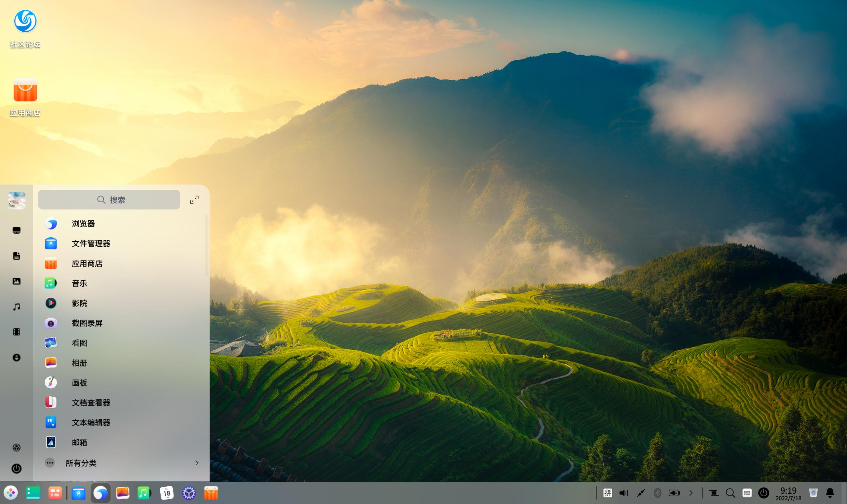847x504 pixels.
Task: Launch the 画板 drawing app
Action: coord(79,383)
